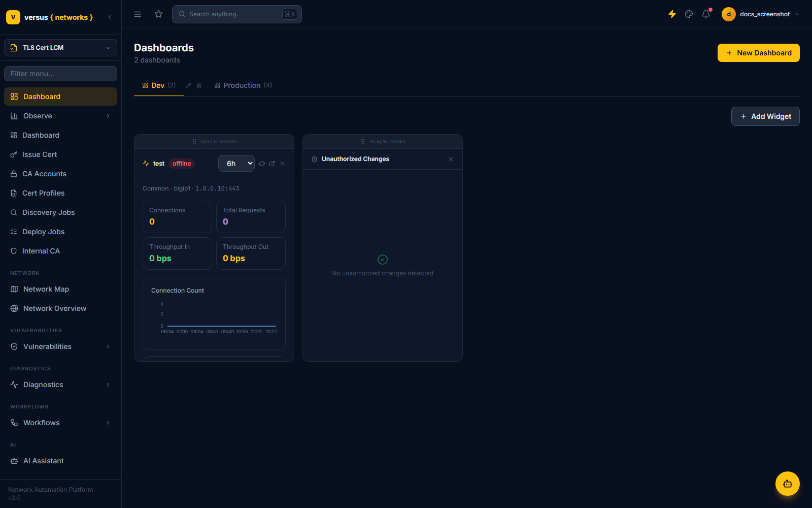Expand the Diagnostics menu
This screenshot has width=812, height=508.
tap(60, 385)
